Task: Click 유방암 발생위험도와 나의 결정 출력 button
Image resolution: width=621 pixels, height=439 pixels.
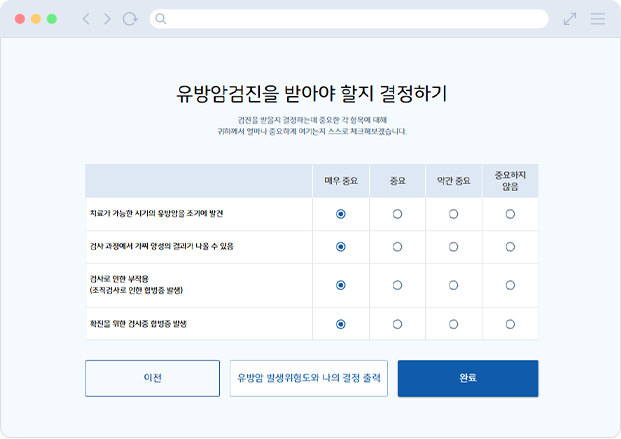Action: tap(309, 378)
